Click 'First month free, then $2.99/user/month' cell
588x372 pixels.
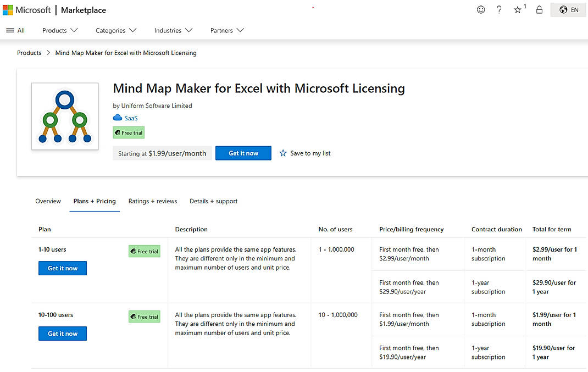[x=409, y=254]
